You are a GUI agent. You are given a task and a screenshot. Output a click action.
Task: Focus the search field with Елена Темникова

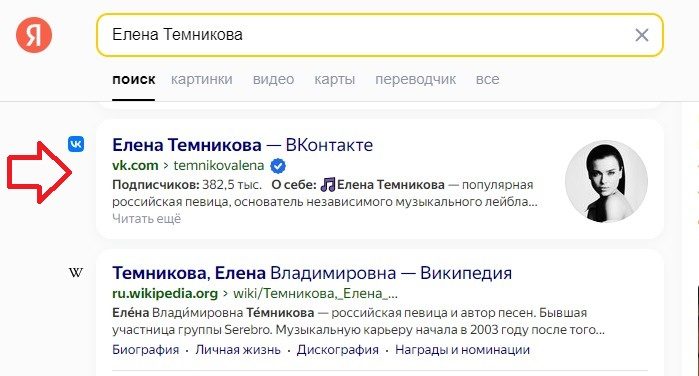click(x=380, y=35)
